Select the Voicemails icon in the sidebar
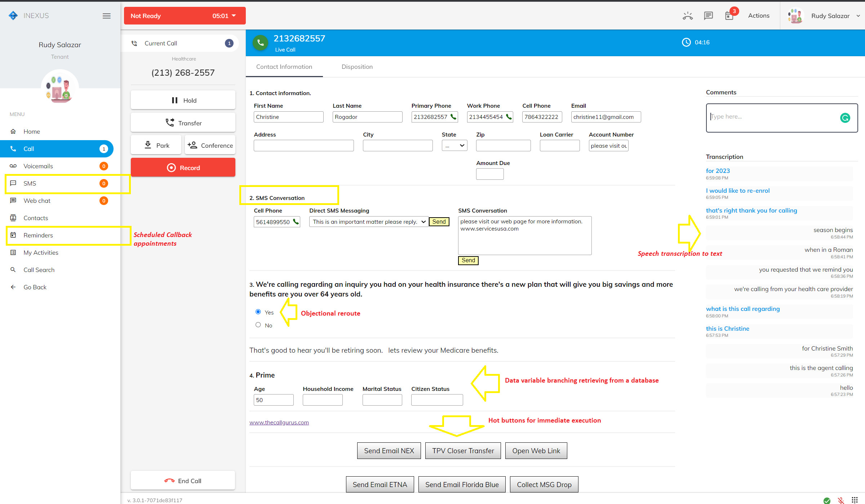Screen dimensions: 865x504 click(13, 166)
